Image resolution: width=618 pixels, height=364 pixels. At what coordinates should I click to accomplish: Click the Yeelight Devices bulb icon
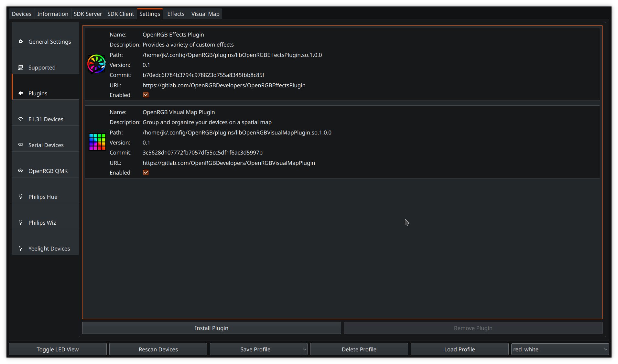tap(21, 248)
